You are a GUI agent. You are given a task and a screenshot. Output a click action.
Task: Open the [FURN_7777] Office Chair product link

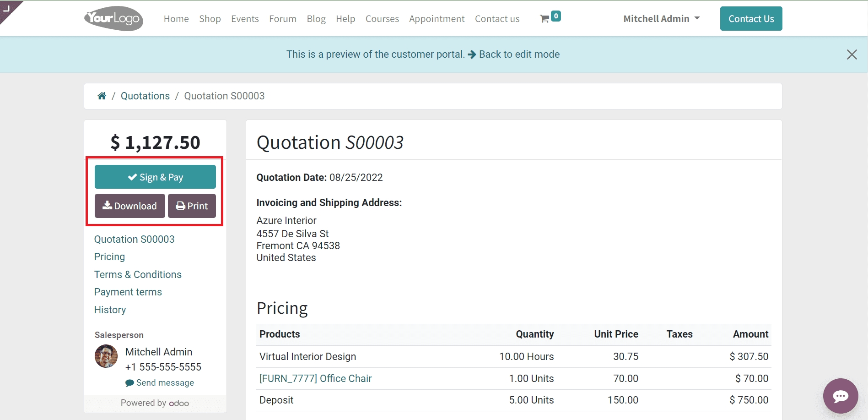(x=315, y=378)
